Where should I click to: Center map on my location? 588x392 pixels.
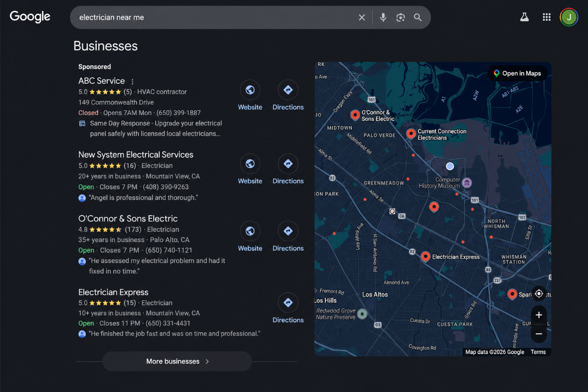[539, 294]
